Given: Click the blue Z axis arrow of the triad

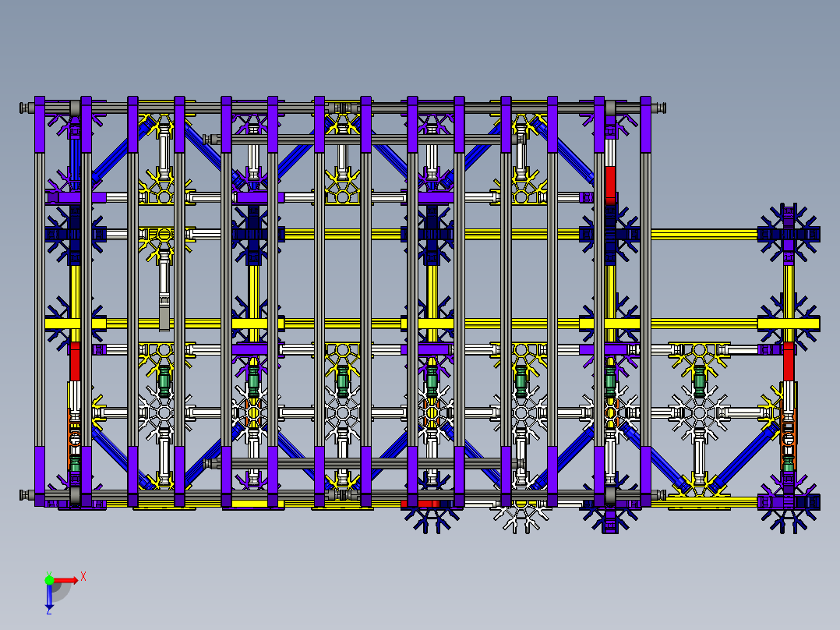Looking at the screenshot, I should [49, 596].
